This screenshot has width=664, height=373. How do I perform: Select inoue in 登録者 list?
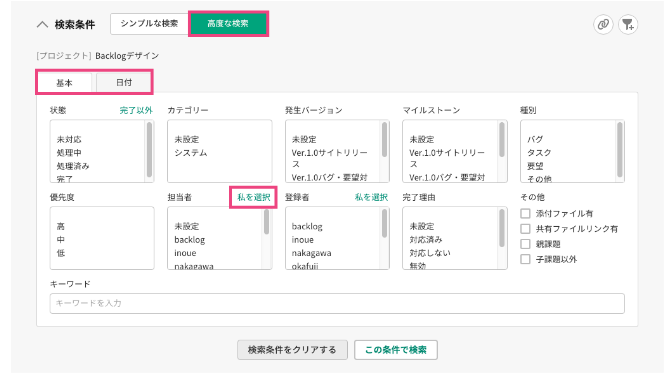[x=303, y=240]
